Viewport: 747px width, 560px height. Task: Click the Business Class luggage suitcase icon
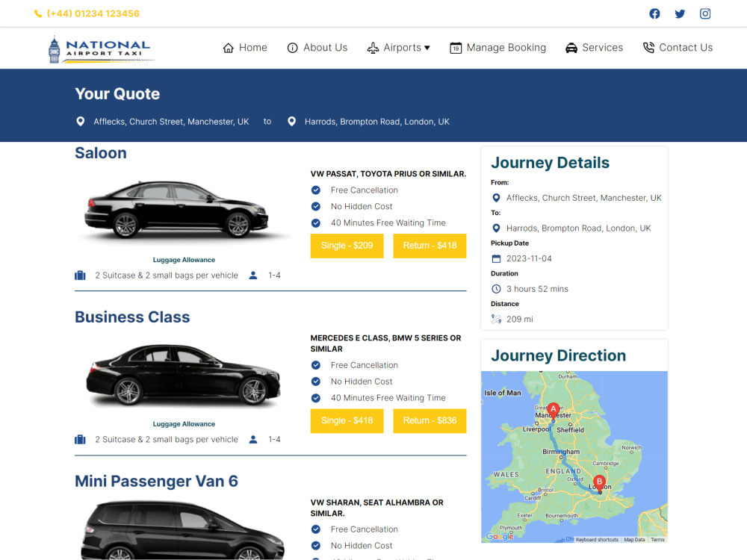[x=80, y=439]
